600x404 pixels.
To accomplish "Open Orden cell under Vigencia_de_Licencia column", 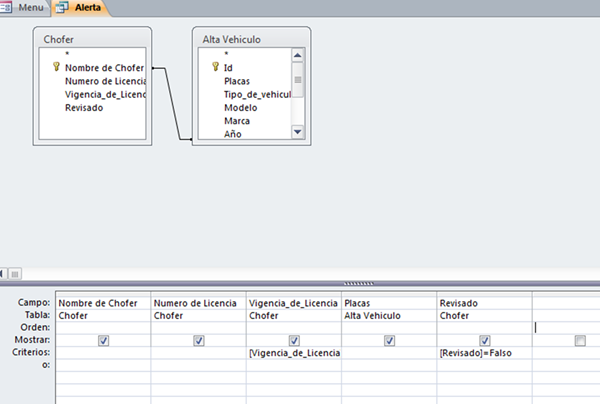I will click(x=293, y=327).
